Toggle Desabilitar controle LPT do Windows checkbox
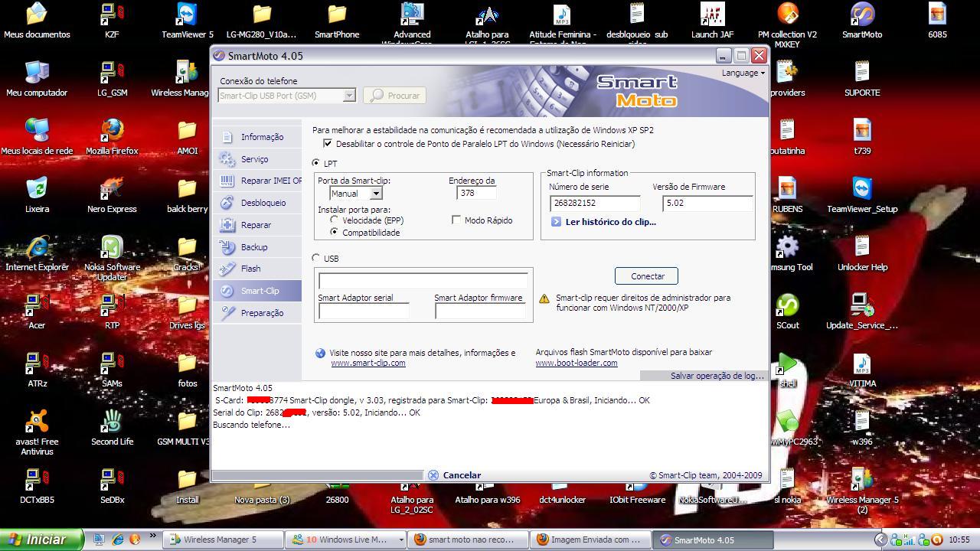980x551 pixels. [x=328, y=144]
